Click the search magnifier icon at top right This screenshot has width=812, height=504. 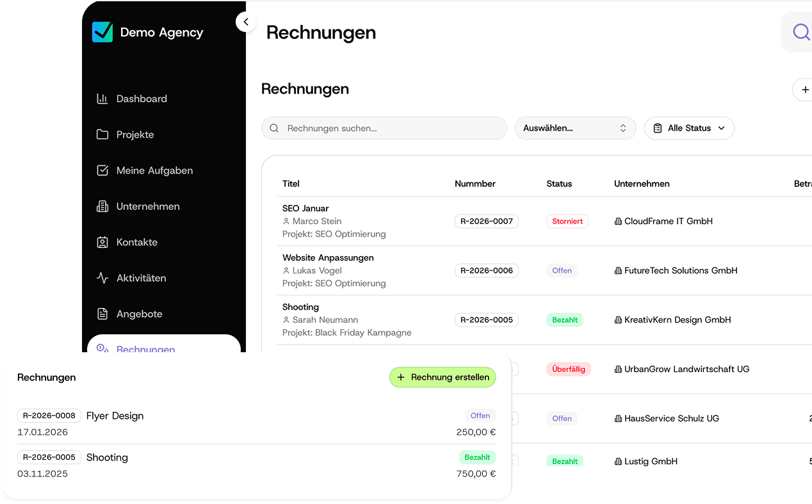tap(800, 32)
